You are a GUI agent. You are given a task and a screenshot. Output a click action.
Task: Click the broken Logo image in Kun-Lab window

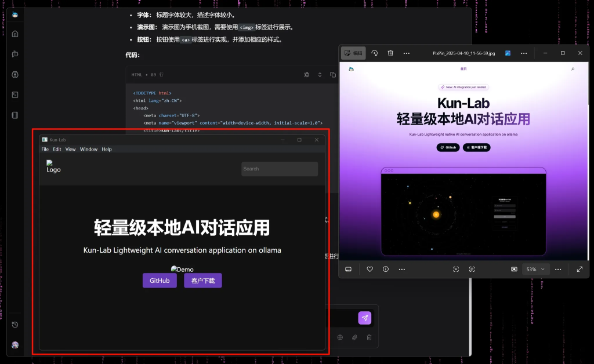[53, 166]
